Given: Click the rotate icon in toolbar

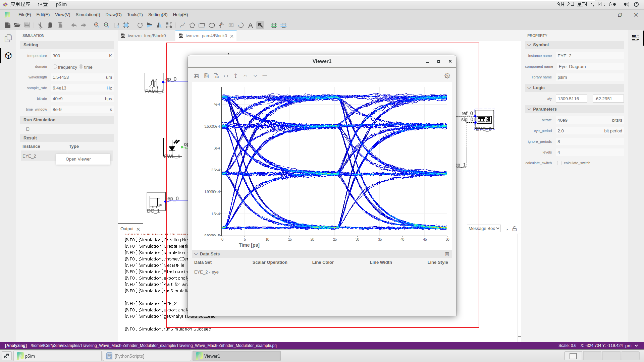Looking at the screenshot, I should coord(140,25).
